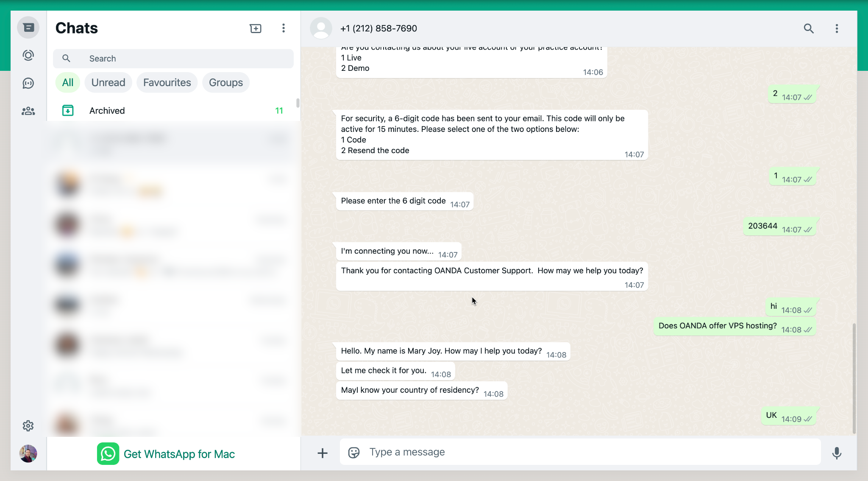Viewport: 868px width, 481px height.
Task: Click read ticks on the 203644 message
Action: tap(808, 229)
